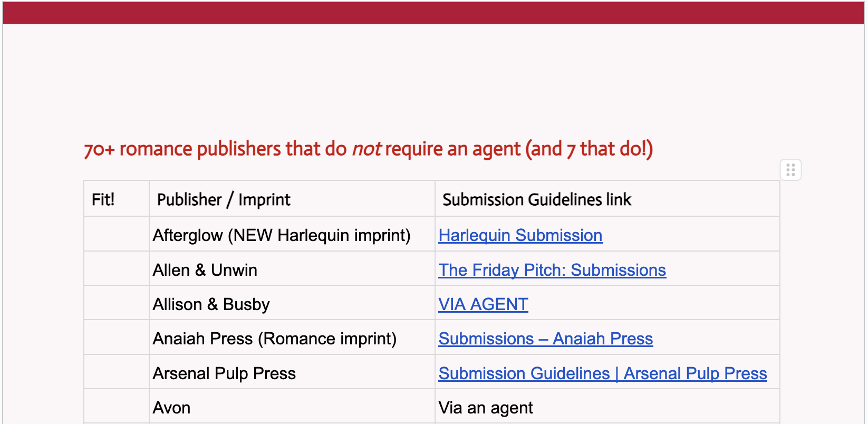
Task: Click the Arsenal Pulp Press publisher cell
Action: tap(292, 372)
